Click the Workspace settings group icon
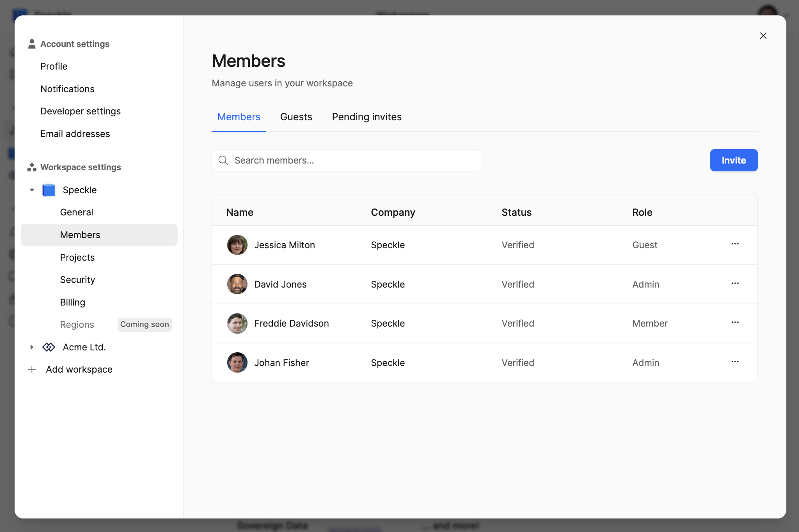The width and height of the screenshot is (799, 532). click(32, 167)
